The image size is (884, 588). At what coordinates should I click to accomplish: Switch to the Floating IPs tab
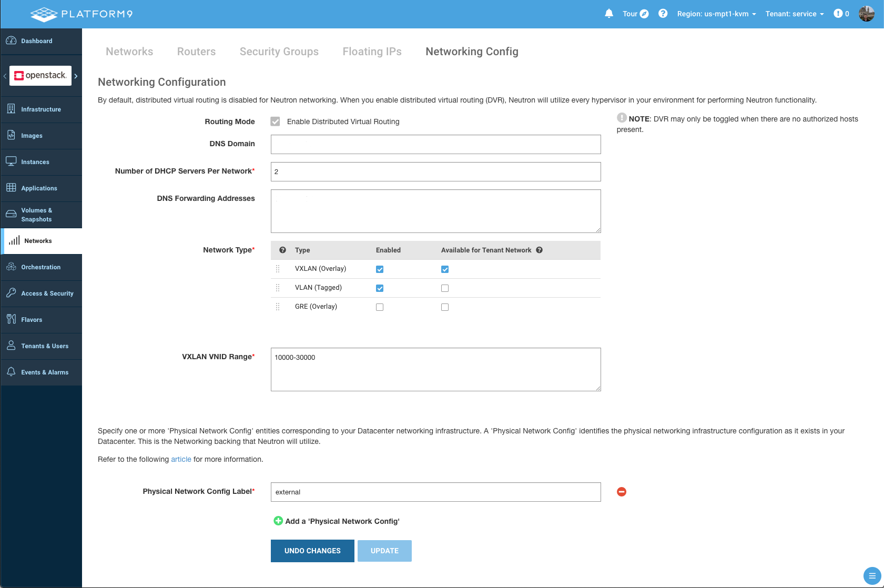(x=372, y=52)
